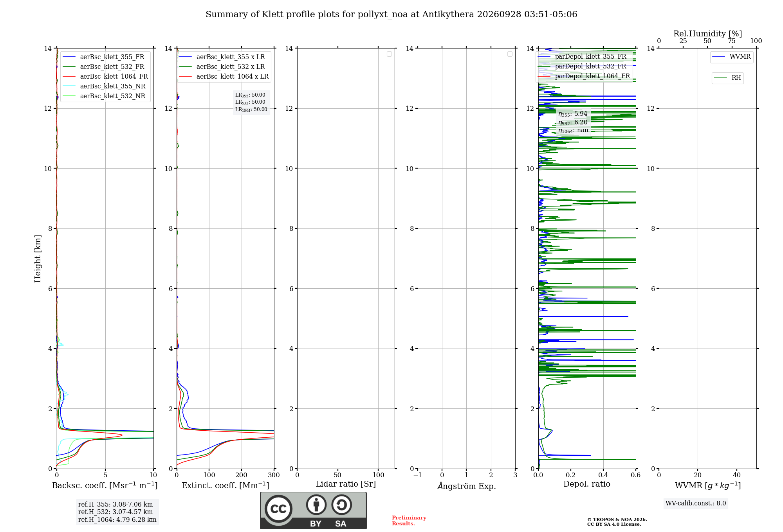Select legend entry 'aerBsc_klett_1064 x LR'

pos(224,76)
